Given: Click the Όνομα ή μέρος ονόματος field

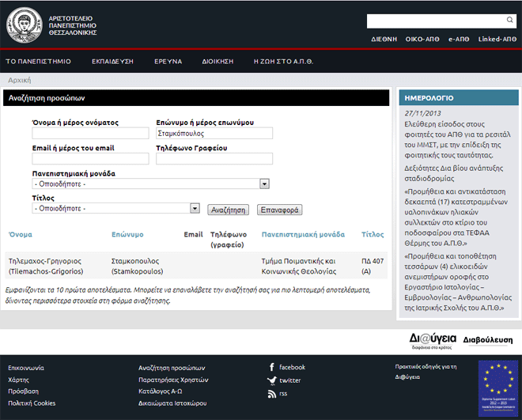Looking at the screenshot, I should 90,134.
